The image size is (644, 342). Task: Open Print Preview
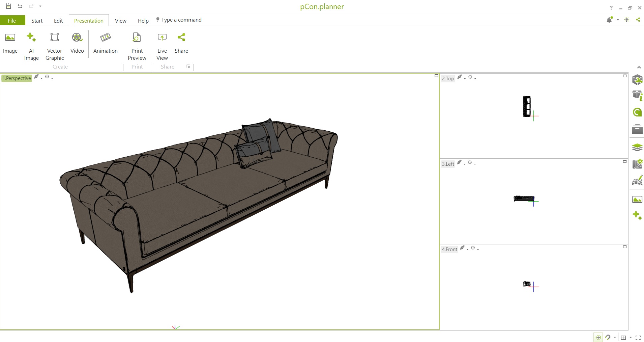pyautogui.click(x=137, y=47)
